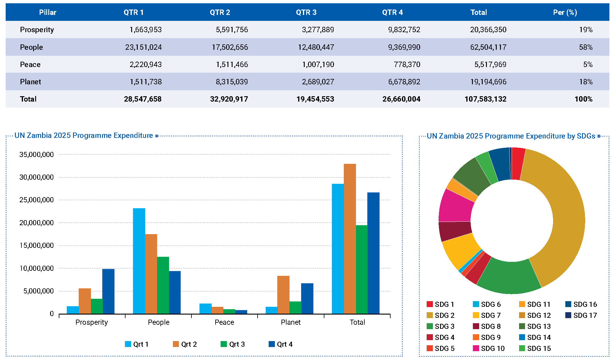The height and width of the screenshot is (364, 613).
Task: Click the Per (%) column header
Action: 565,12
